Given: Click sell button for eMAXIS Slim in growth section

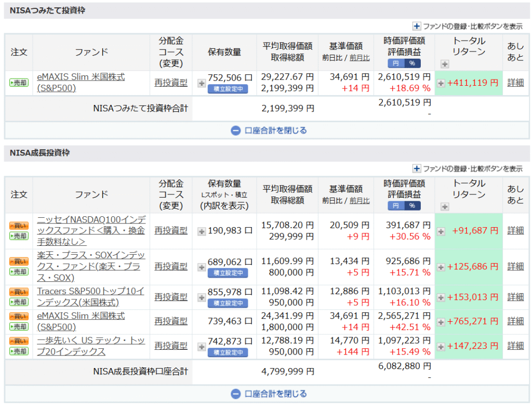Looking at the screenshot, I should [x=19, y=326].
